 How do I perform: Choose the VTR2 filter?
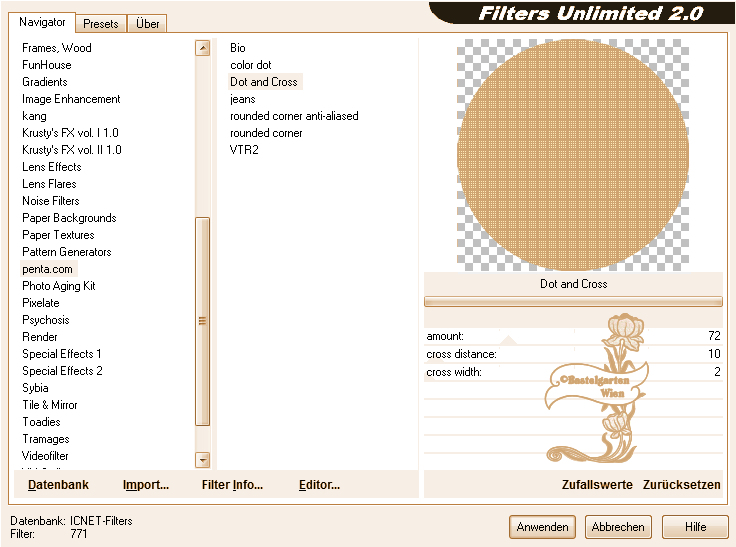click(x=244, y=150)
